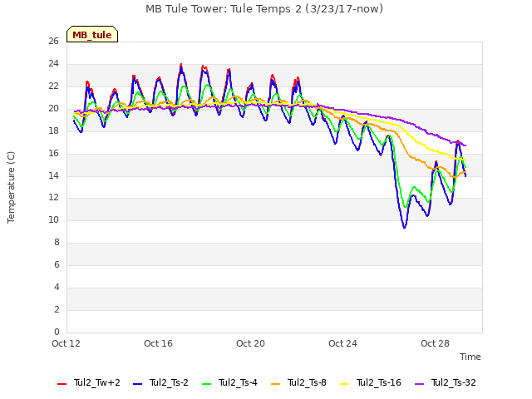Click the yellow Tul2_Ts-16 legend swatch
Image resolution: width=532 pixels, height=399 pixels.
pos(344,384)
